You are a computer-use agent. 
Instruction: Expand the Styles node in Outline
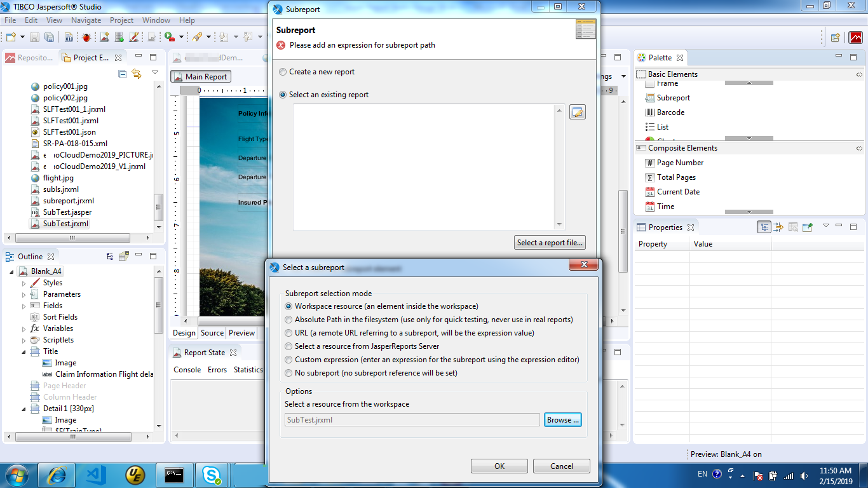[x=24, y=283]
